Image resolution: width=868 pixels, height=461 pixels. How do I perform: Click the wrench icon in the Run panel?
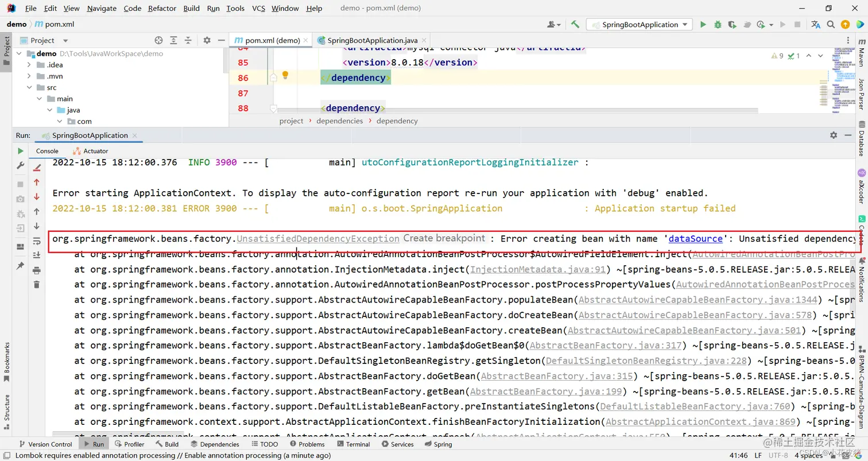[x=21, y=165]
